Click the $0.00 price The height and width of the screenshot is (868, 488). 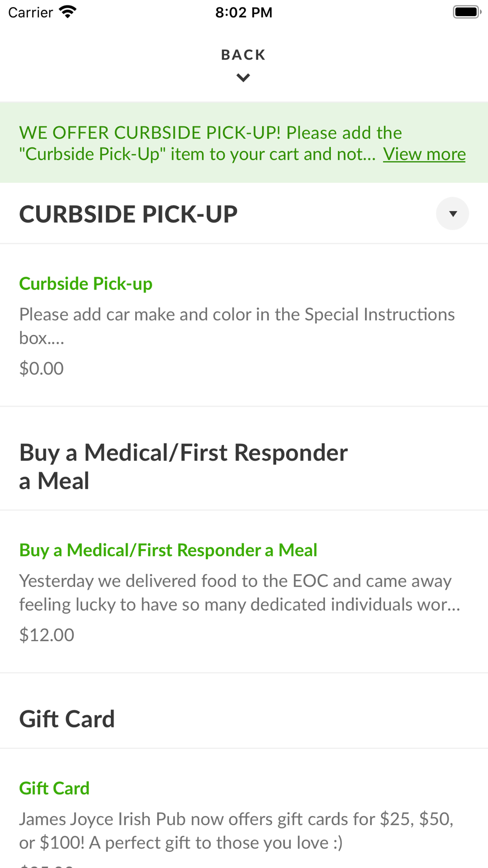(41, 369)
